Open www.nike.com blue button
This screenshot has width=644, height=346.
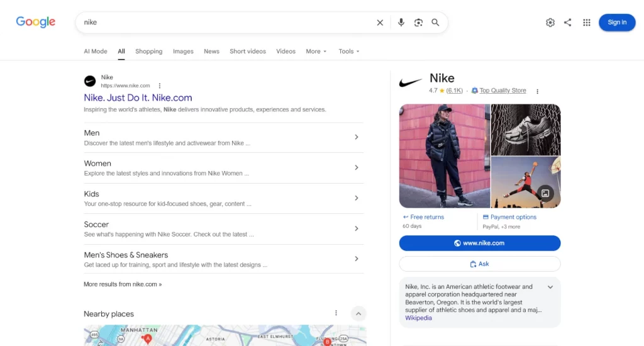[x=480, y=243]
